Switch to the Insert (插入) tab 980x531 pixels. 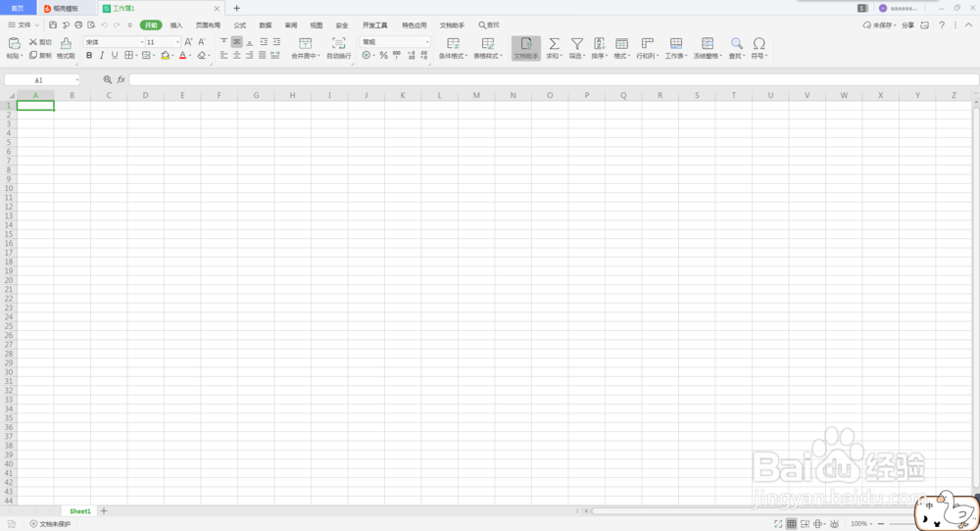(x=176, y=25)
